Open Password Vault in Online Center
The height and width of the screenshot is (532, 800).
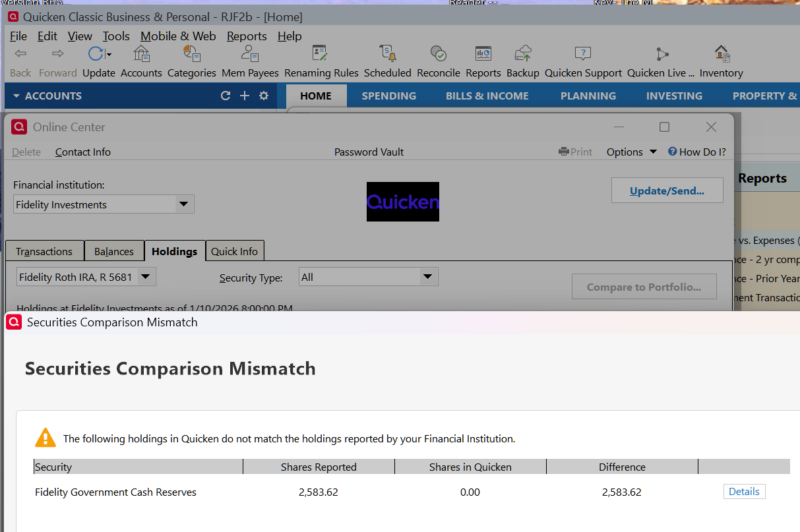[x=369, y=152]
